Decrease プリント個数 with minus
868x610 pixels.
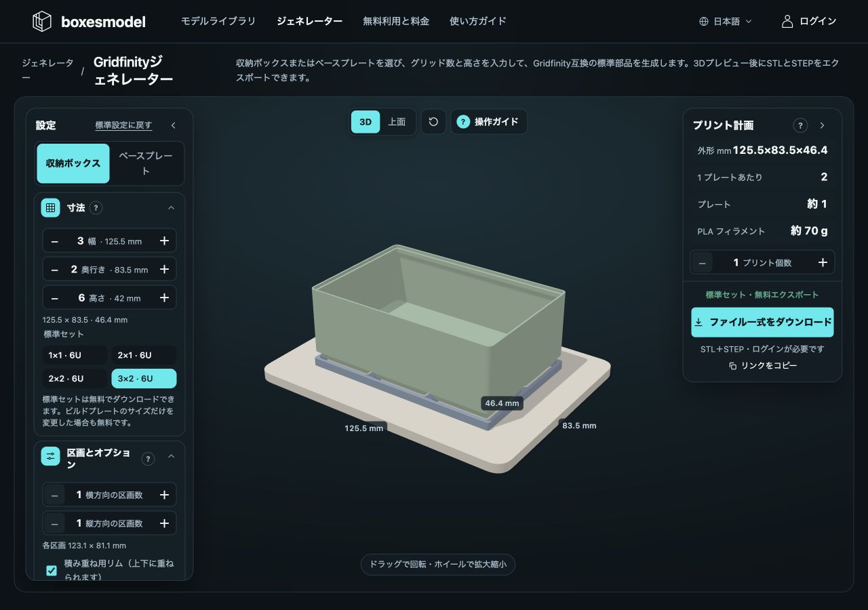coord(703,262)
